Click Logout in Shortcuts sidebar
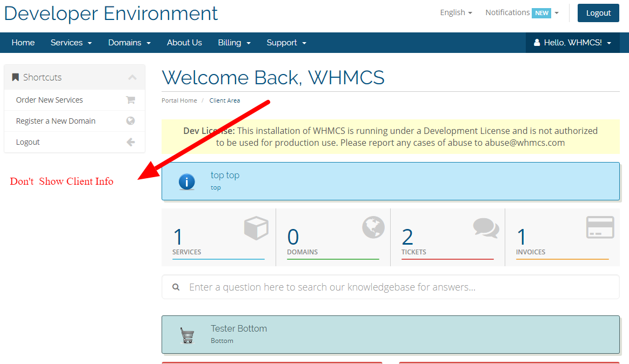 pyautogui.click(x=75, y=142)
